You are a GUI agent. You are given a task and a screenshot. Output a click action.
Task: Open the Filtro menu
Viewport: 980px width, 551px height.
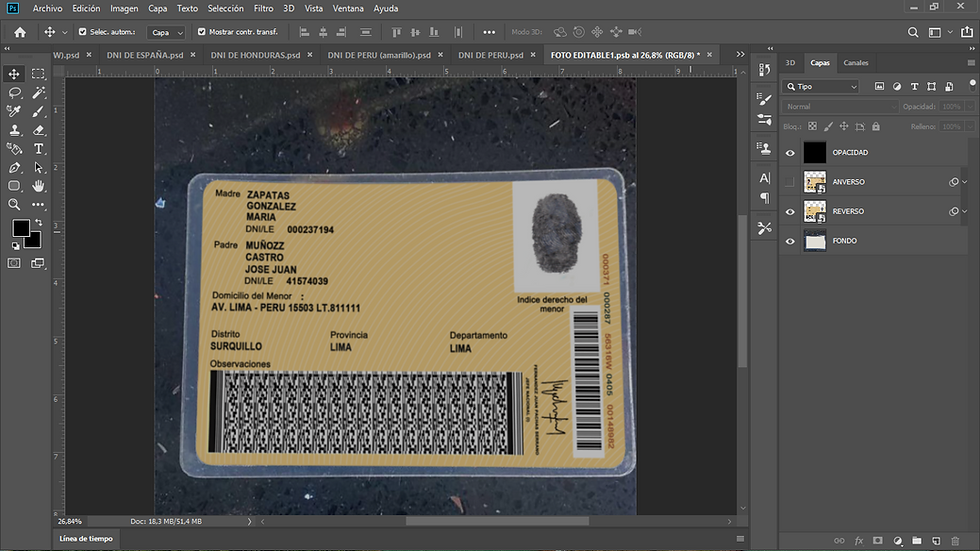(x=263, y=8)
